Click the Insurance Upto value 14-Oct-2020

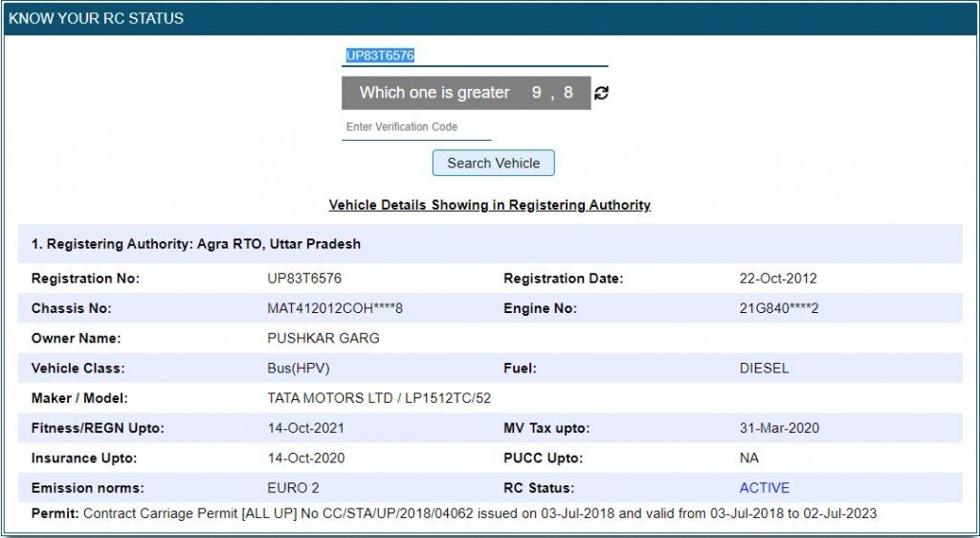305,459
